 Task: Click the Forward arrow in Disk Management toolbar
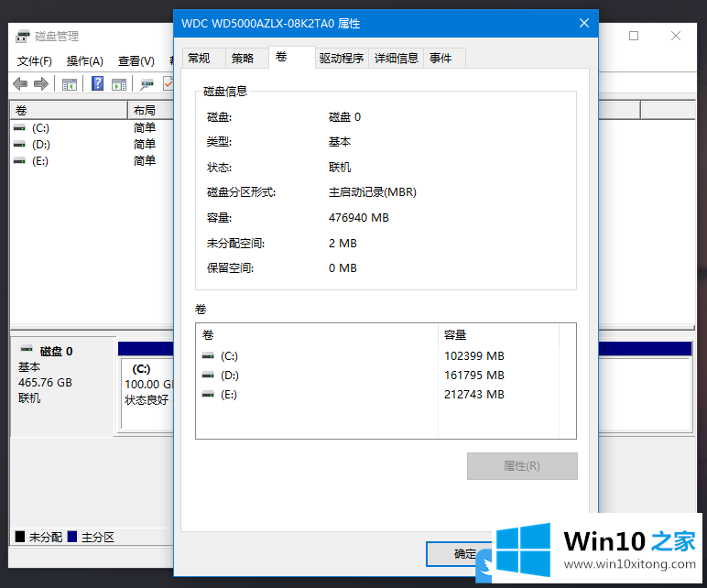(x=41, y=84)
